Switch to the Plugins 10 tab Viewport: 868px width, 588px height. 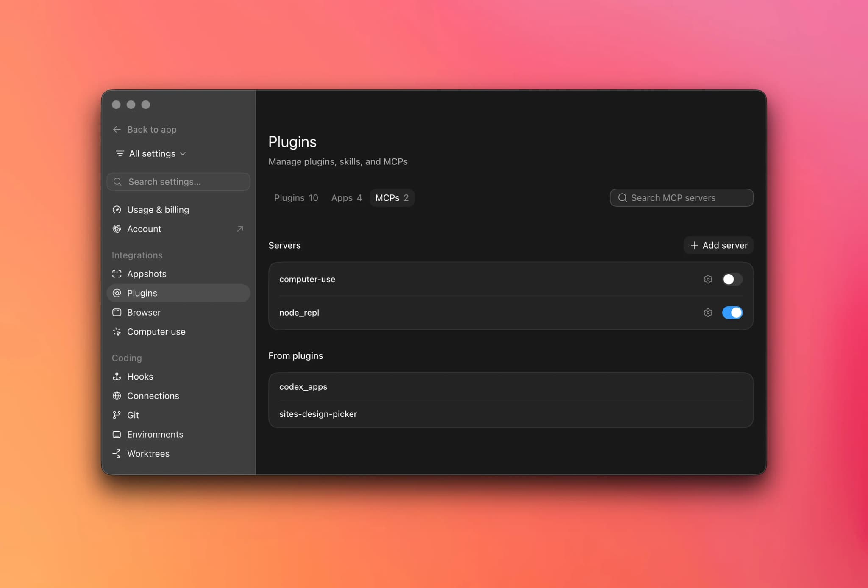point(296,198)
